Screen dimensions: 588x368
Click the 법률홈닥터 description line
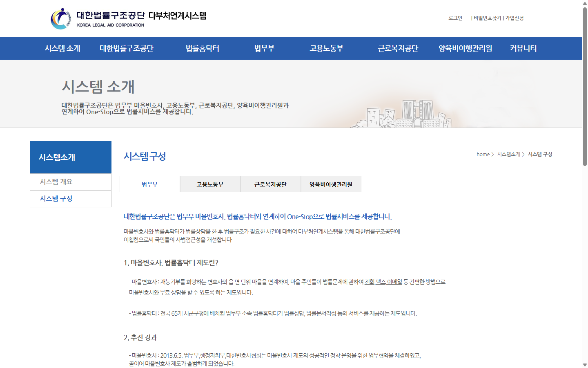coord(273,313)
